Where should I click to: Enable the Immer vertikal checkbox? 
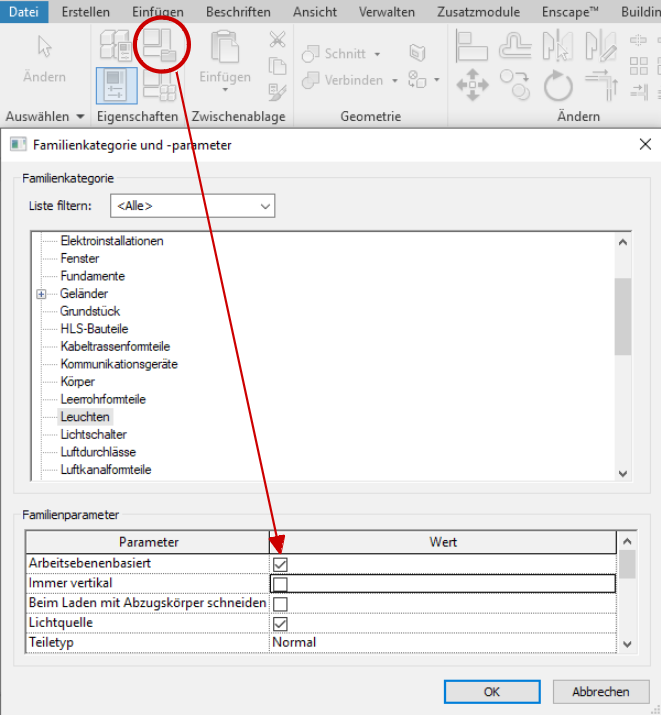point(281,584)
